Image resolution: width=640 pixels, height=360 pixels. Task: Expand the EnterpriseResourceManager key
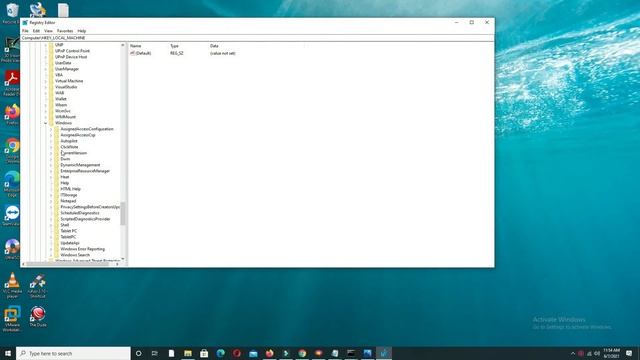51,171
